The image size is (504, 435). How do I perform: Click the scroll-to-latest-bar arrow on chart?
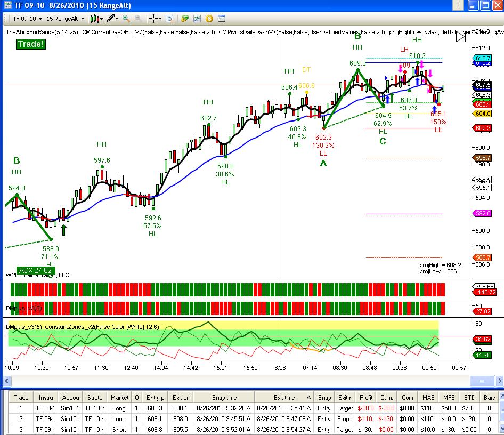(x=461, y=37)
